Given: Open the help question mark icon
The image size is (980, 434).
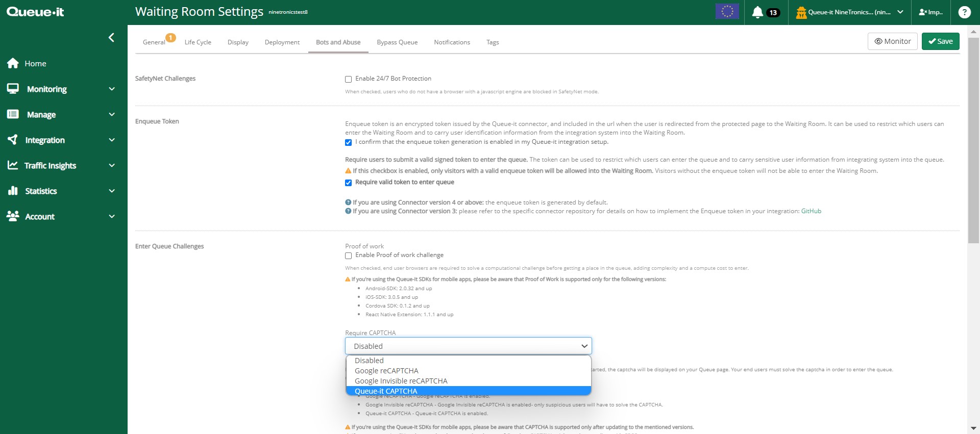Looking at the screenshot, I should coord(964,12).
